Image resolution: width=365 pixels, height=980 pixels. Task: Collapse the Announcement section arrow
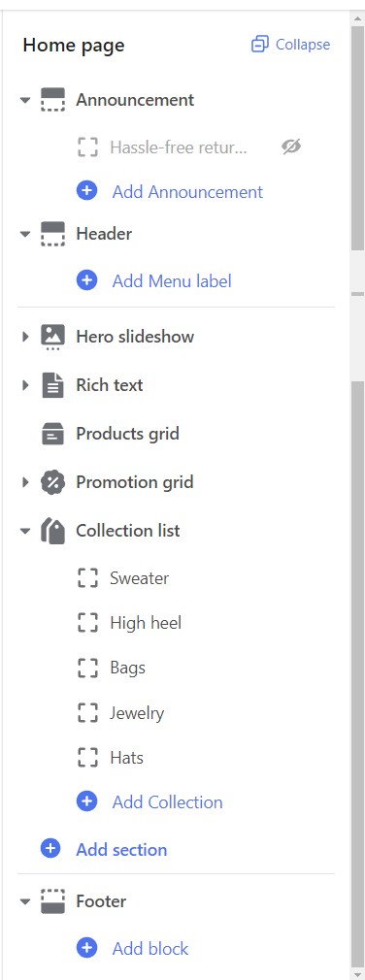point(25,100)
